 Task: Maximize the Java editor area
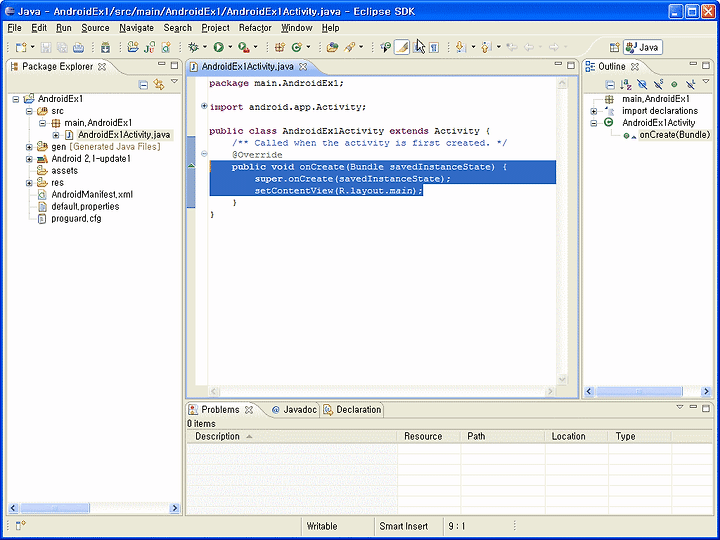point(571,66)
